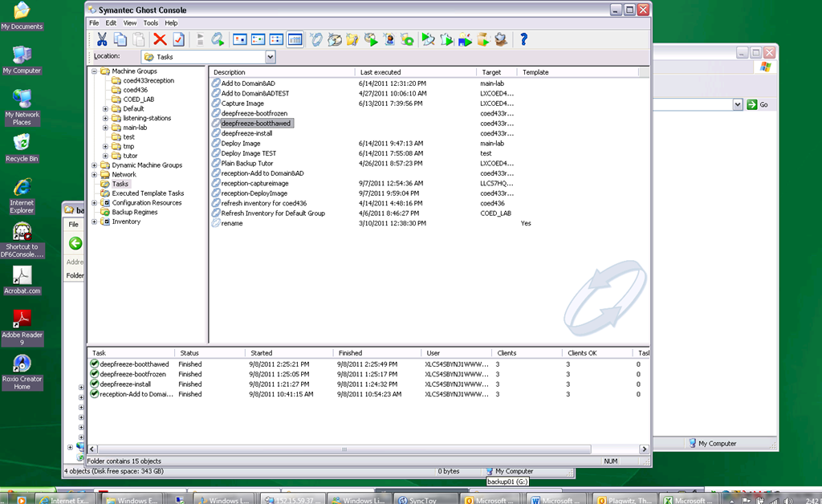Select Backup Regimes in the tree

(x=134, y=213)
